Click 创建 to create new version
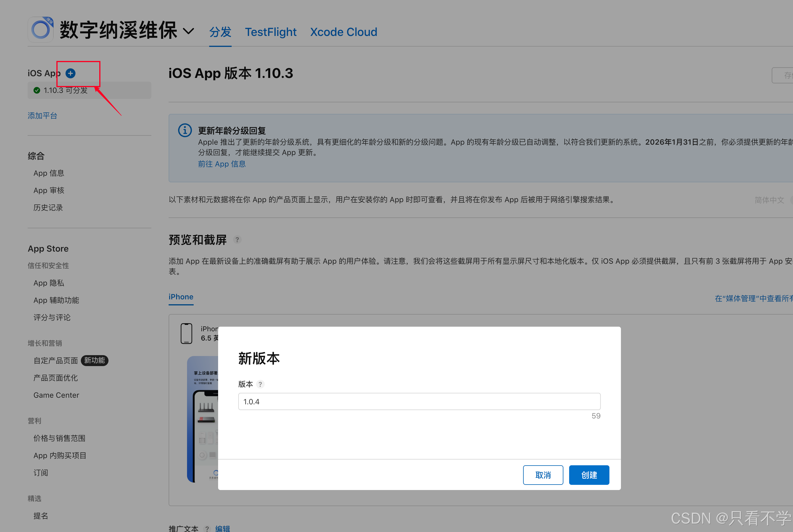 [x=589, y=475]
